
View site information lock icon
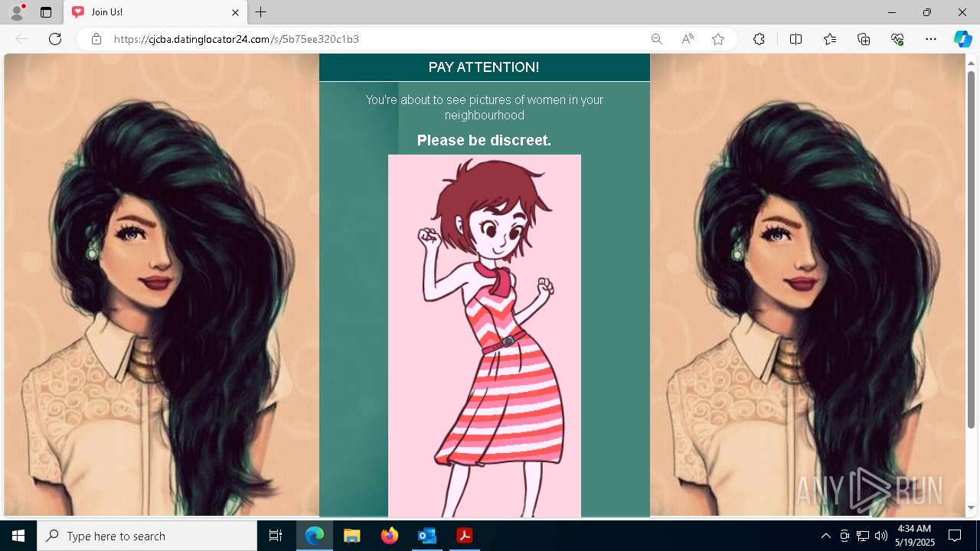[96, 39]
